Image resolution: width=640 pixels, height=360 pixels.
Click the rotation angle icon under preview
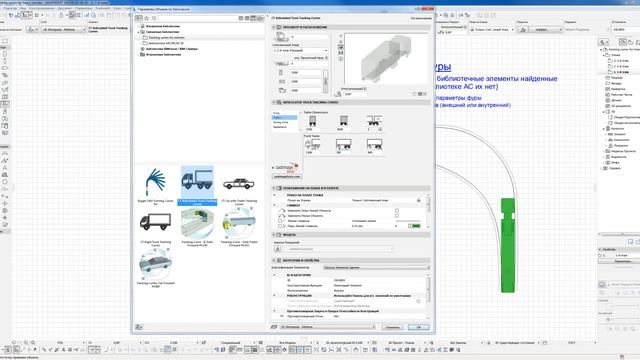(338, 94)
